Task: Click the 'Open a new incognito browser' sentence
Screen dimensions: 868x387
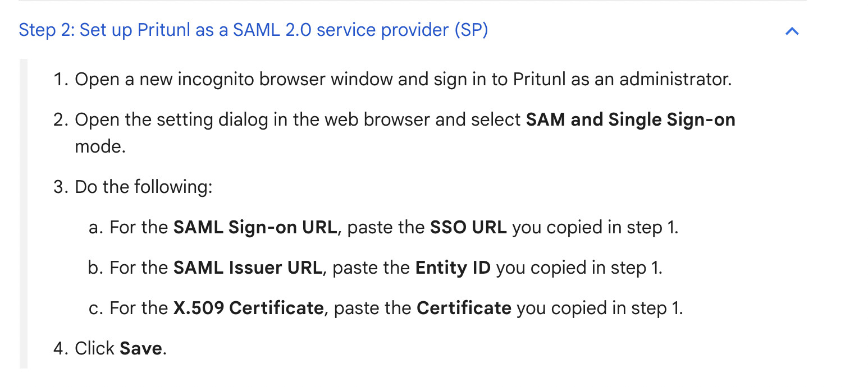Action: coord(403,79)
